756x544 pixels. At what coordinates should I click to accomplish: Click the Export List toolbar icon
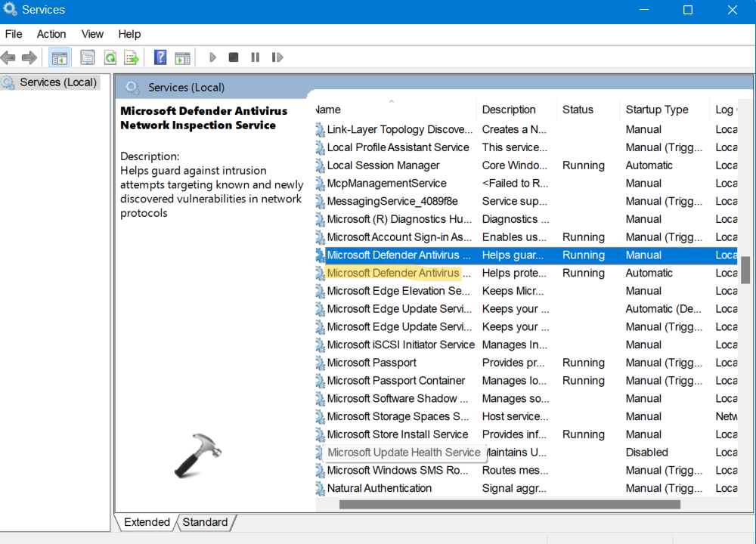point(132,57)
